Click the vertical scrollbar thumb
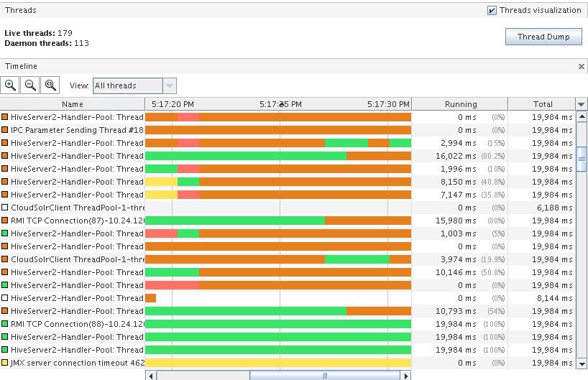 582,159
